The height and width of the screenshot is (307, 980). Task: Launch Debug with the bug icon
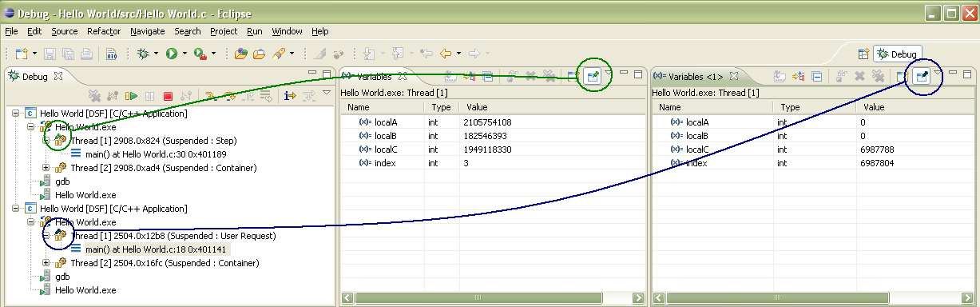coord(143,54)
